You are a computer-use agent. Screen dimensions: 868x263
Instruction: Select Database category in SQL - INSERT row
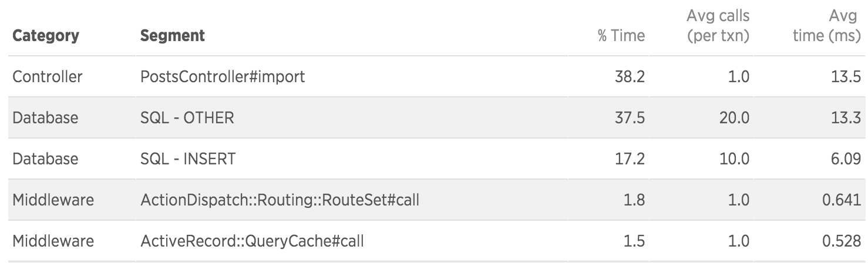click(x=45, y=159)
